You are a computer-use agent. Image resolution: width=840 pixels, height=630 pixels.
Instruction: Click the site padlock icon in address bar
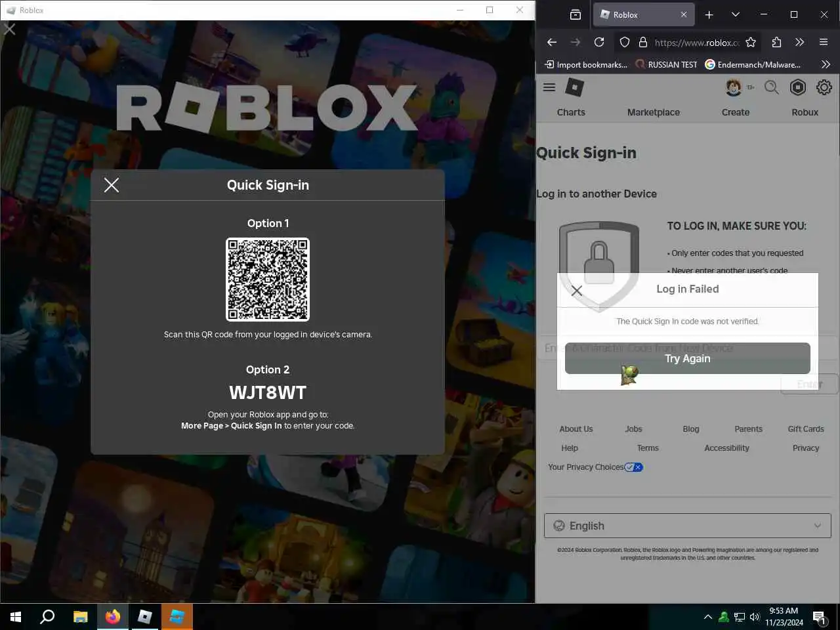pyautogui.click(x=643, y=42)
